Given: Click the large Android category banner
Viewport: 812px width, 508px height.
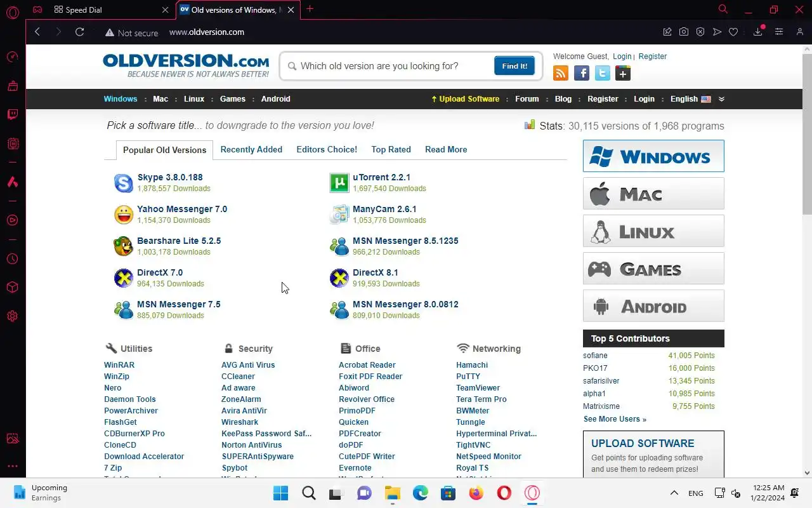Looking at the screenshot, I should click(x=653, y=306).
